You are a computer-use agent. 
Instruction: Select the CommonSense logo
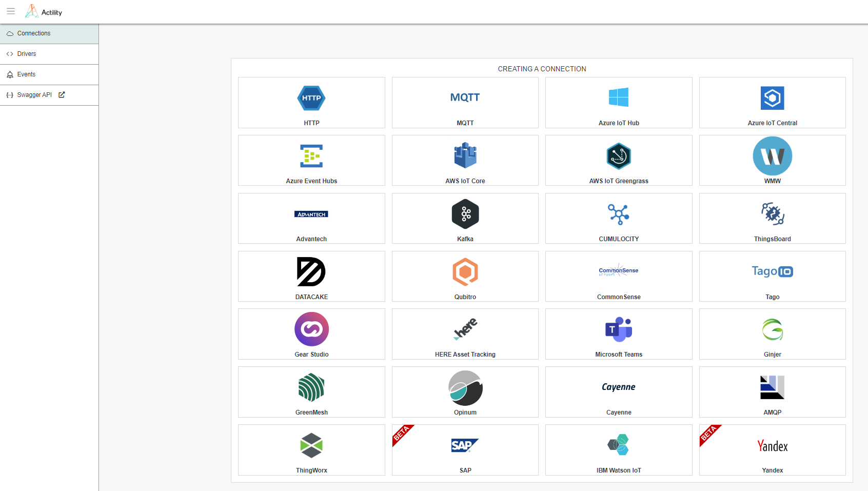[619, 271]
